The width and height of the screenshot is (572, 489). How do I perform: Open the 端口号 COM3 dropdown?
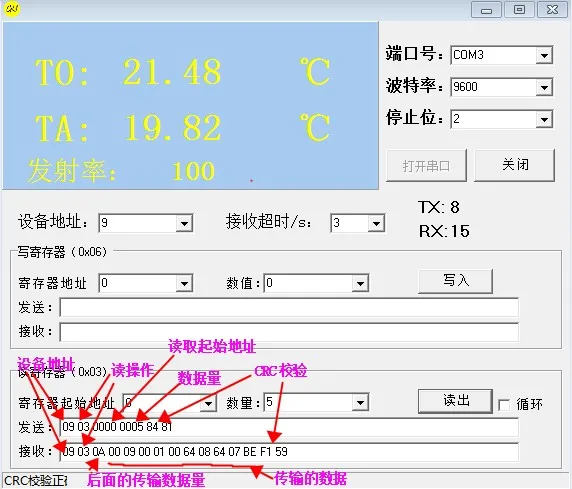coord(544,55)
